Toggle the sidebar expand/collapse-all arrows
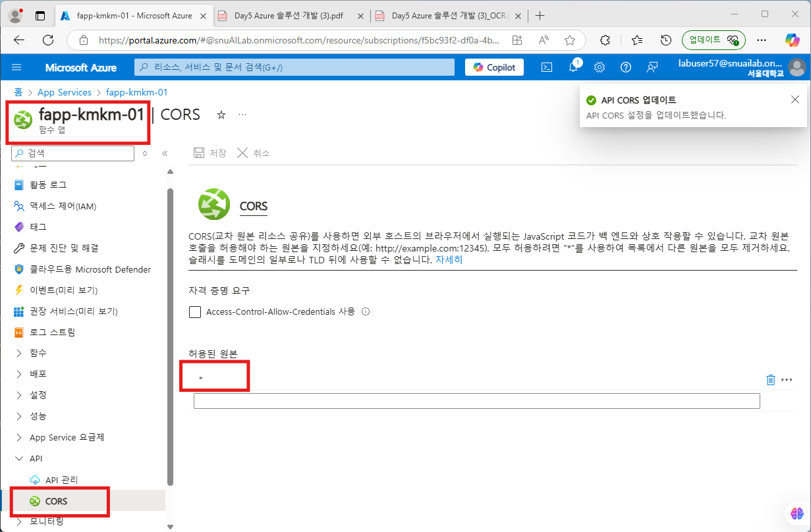811x532 pixels. coord(145,153)
